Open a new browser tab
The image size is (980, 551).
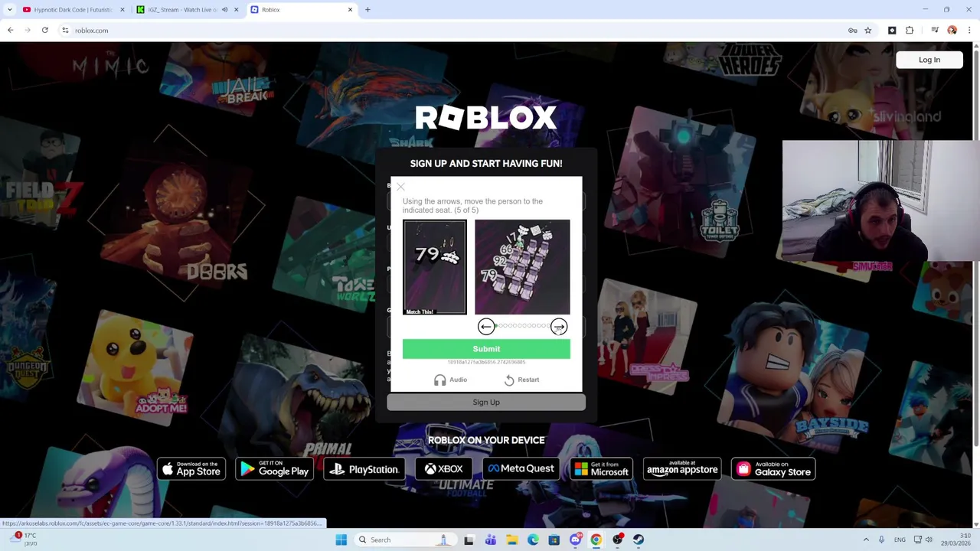(x=367, y=10)
